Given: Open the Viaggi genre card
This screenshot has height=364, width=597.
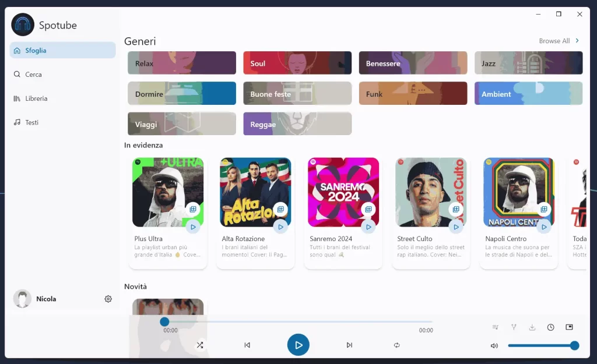Looking at the screenshot, I should [x=182, y=123].
